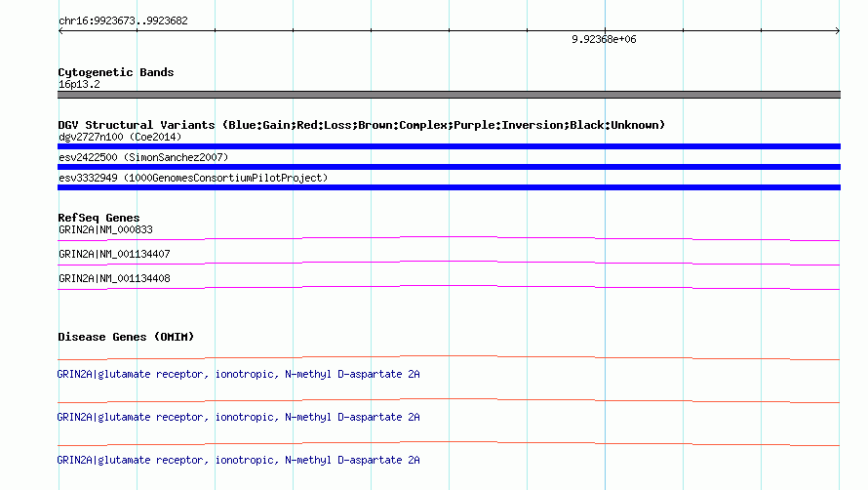Click the right arrow end of the ruler

(x=837, y=31)
